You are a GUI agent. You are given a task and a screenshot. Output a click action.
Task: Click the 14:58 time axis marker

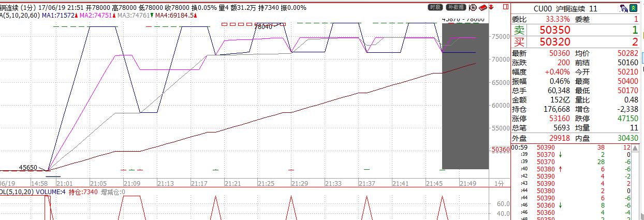(x=39, y=183)
